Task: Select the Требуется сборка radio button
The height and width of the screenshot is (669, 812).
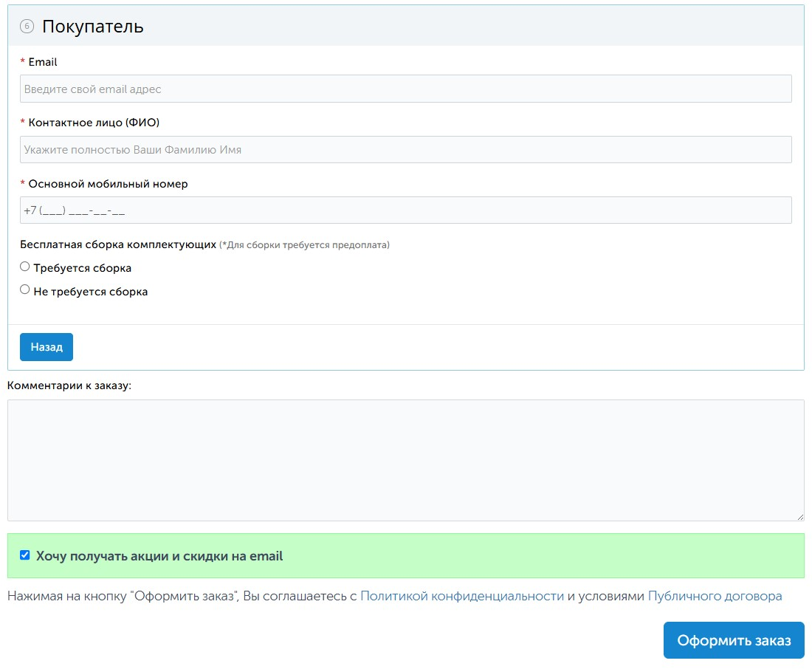Action: (x=25, y=267)
